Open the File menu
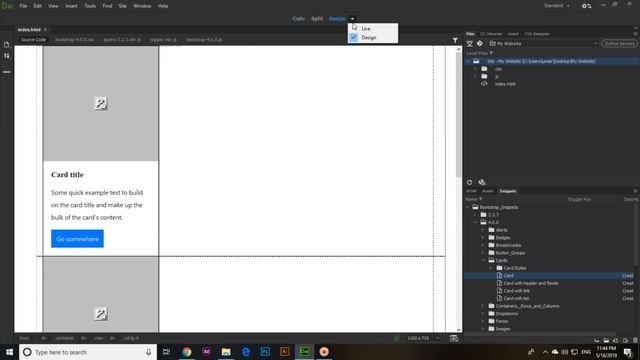640x360 pixels. click(23, 6)
